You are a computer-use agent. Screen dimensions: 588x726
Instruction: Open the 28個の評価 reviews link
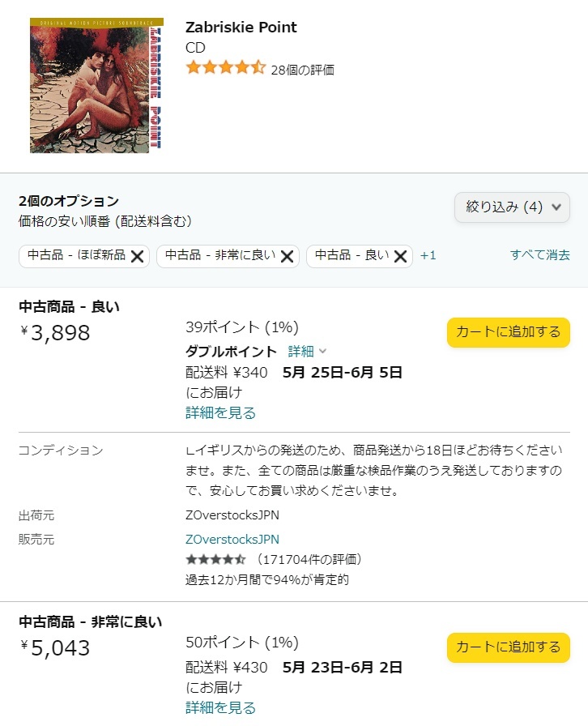coord(302,70)
